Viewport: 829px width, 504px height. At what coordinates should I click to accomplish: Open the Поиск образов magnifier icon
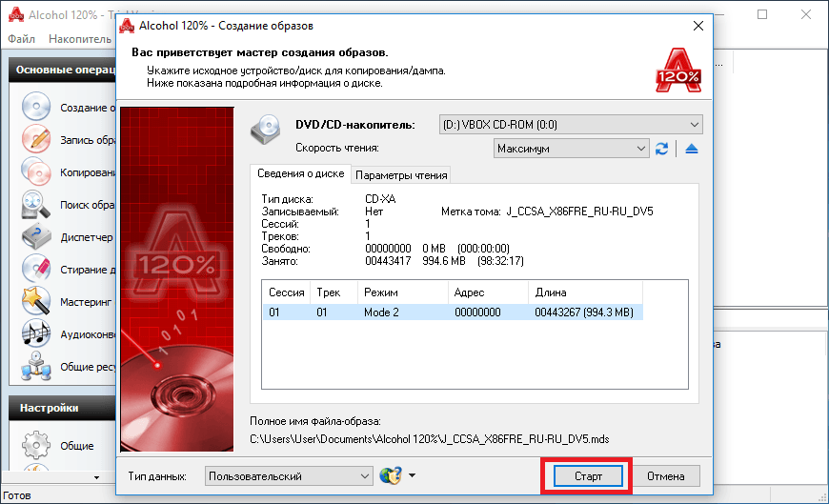tap(36, 204)
